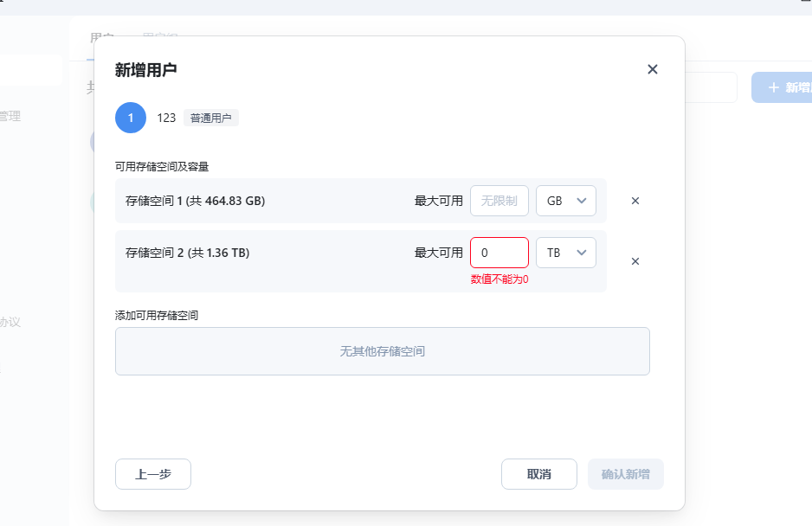Image resolution: width=812 pixels, height=526 pixels.
Task: Cancel with the 取消 button
Action: click(539, 474)
